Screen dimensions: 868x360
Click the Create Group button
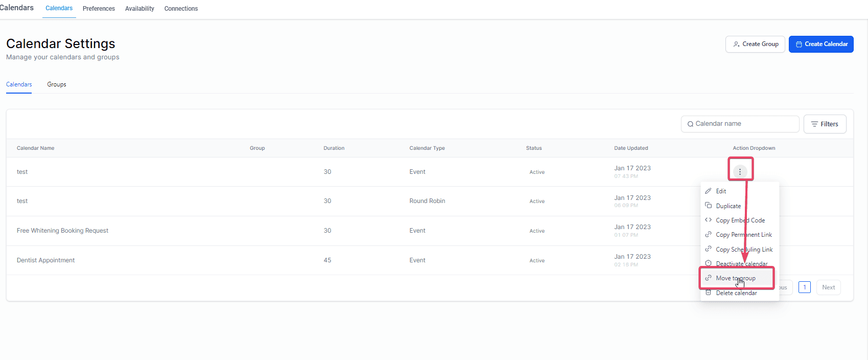[755, 44]
